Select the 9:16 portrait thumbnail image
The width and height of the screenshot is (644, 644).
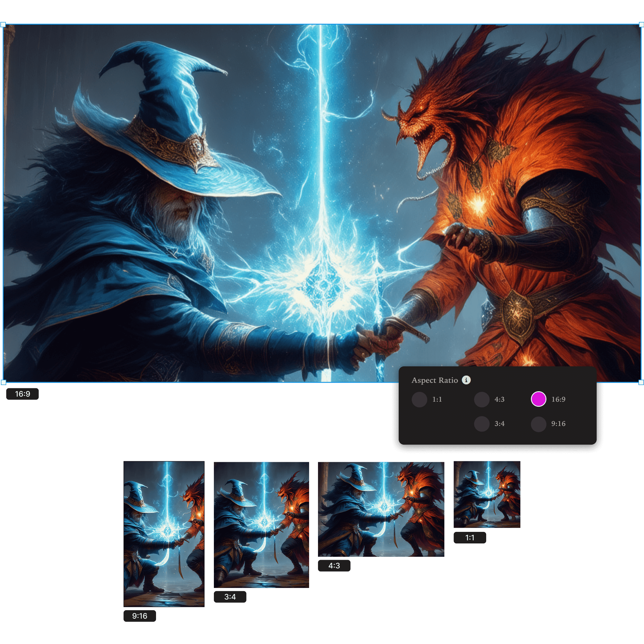(x=164, y=534)
